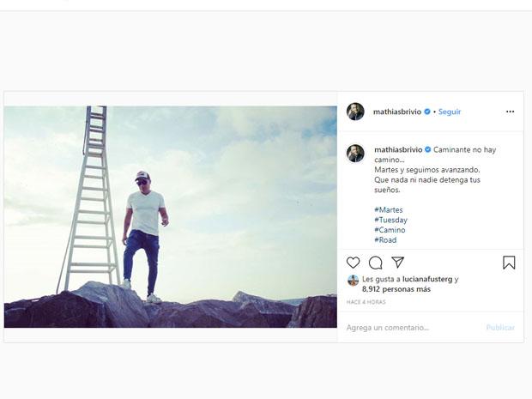Screen dimensions: 532x399
Task: Open the #Camino hashtag
Action: [x=390, y=230]
